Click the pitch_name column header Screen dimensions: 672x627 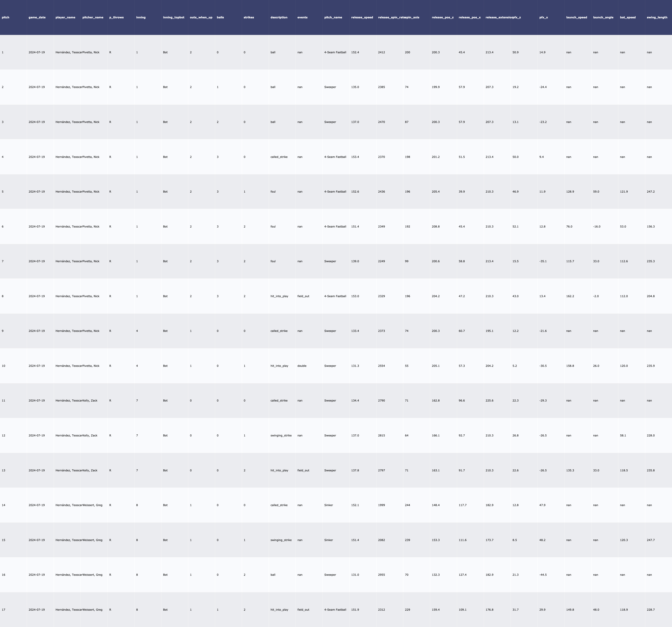coord(333,17)
